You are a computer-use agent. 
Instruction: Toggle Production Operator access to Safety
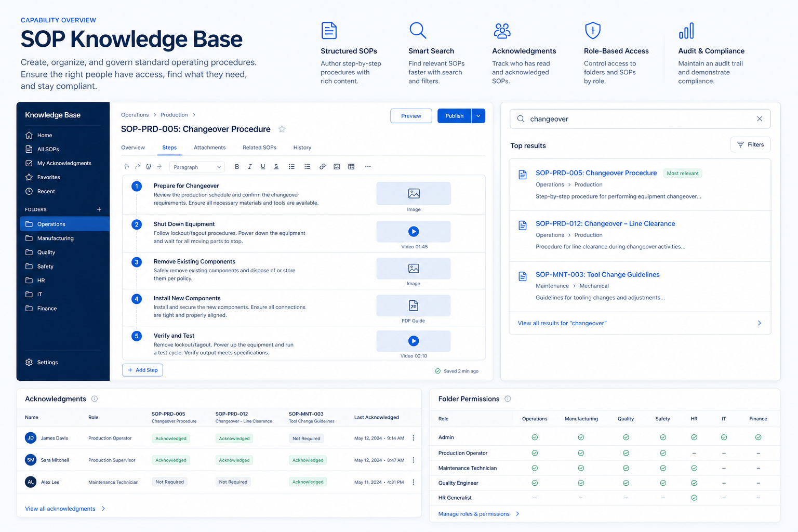click(x=663, y=453)
